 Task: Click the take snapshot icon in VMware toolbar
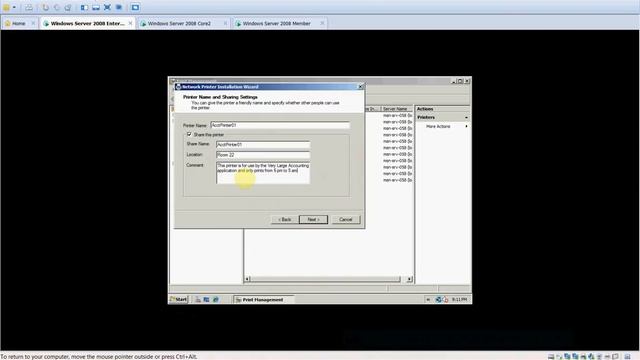click(x=46, y=7)
